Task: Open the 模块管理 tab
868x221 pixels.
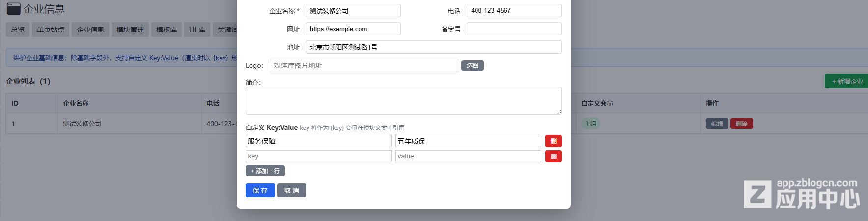Action: coord(130,30)
